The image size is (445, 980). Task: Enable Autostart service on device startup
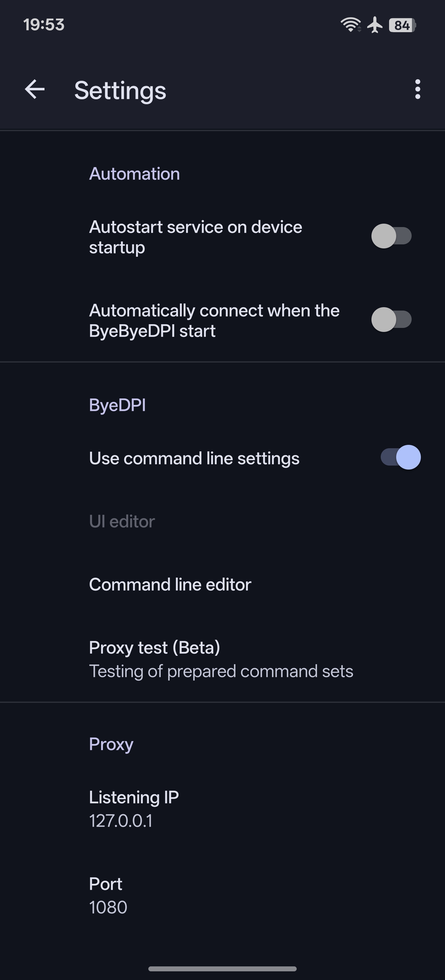pos(391,236)
